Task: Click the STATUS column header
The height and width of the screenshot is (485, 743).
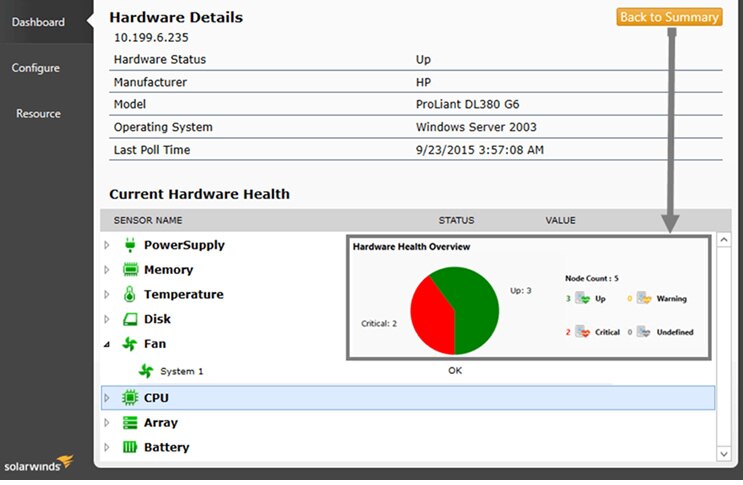Action: 456,220
